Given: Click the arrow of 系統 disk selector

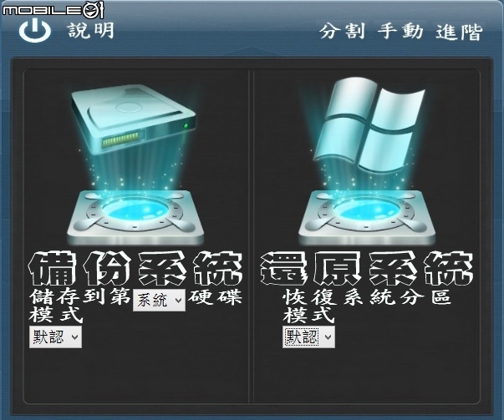Looking at the screenshot, I should (178, 301).
